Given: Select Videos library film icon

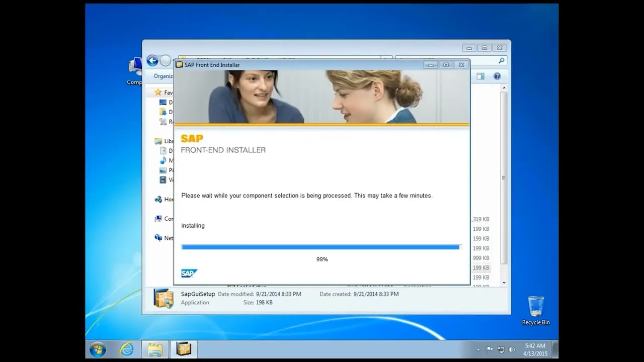Looking at the screenshot, I should [163, 179].
